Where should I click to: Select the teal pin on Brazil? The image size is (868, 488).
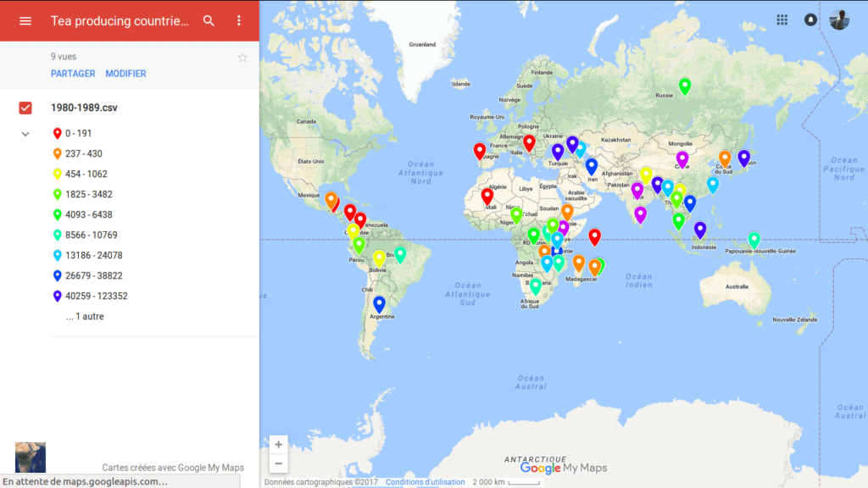[400, 254]
